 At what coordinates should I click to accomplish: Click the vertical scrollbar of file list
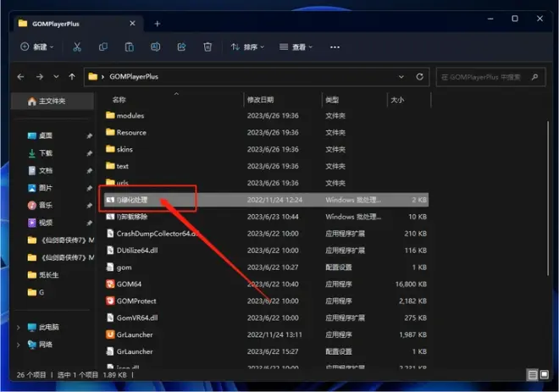[548, 198]
